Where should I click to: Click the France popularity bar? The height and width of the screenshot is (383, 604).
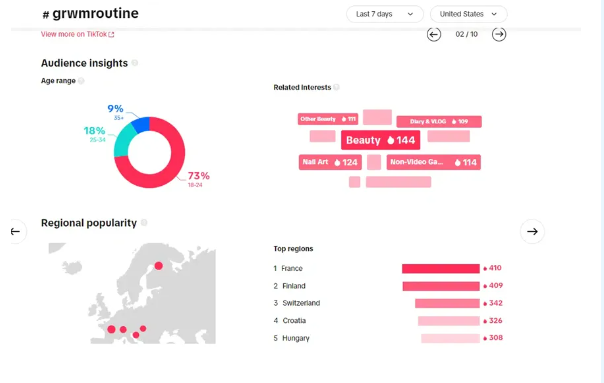(441, 269)
